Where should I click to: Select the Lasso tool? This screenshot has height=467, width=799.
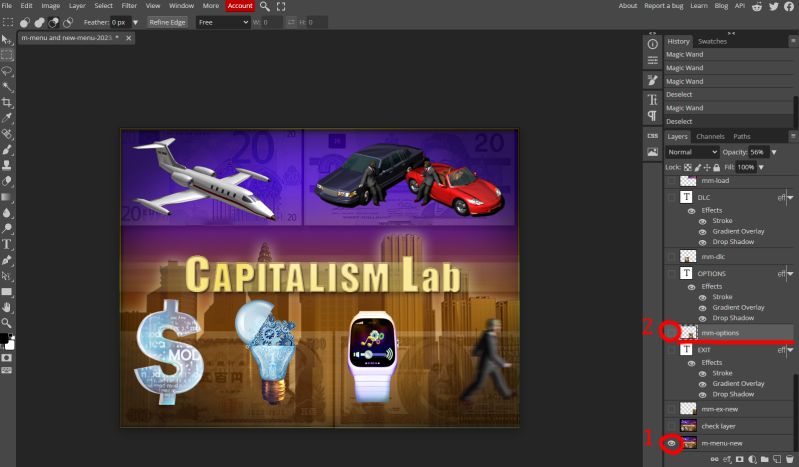point(7,71)
